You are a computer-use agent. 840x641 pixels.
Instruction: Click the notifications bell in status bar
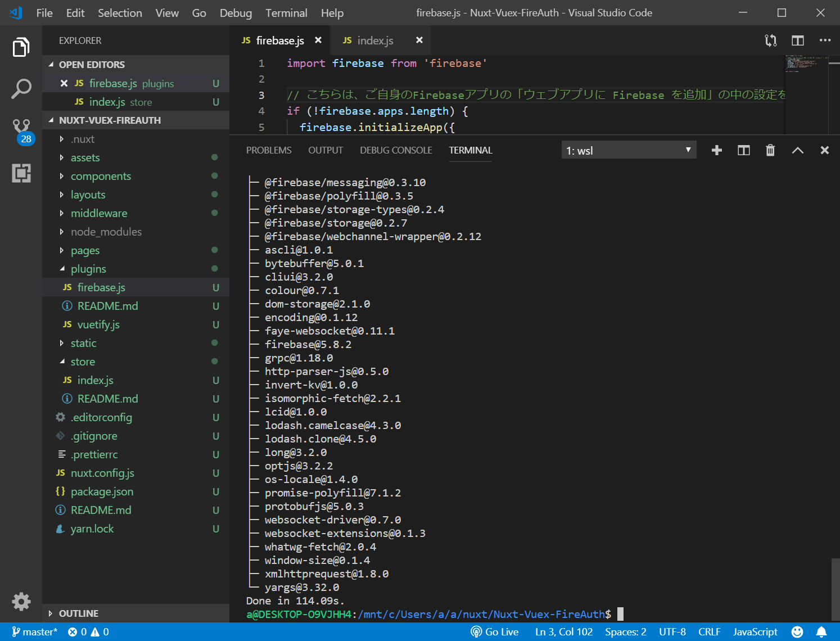(x=821, y=632)
